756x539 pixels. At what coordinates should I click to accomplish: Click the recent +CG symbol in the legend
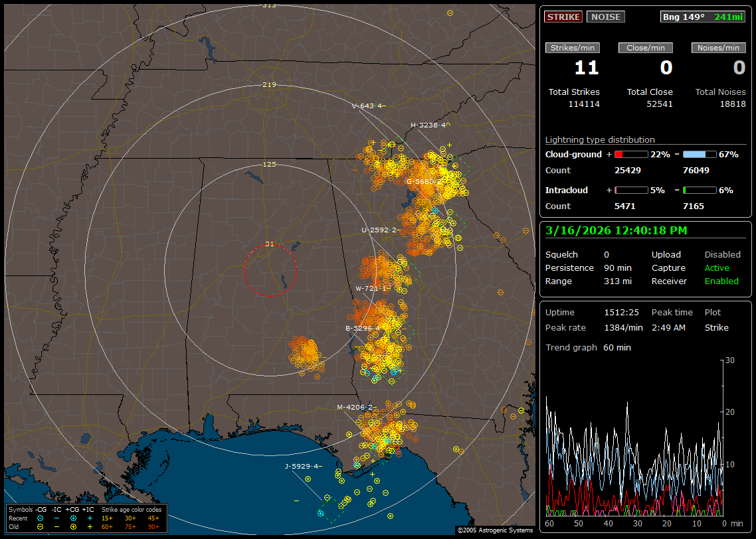[73, 518]
